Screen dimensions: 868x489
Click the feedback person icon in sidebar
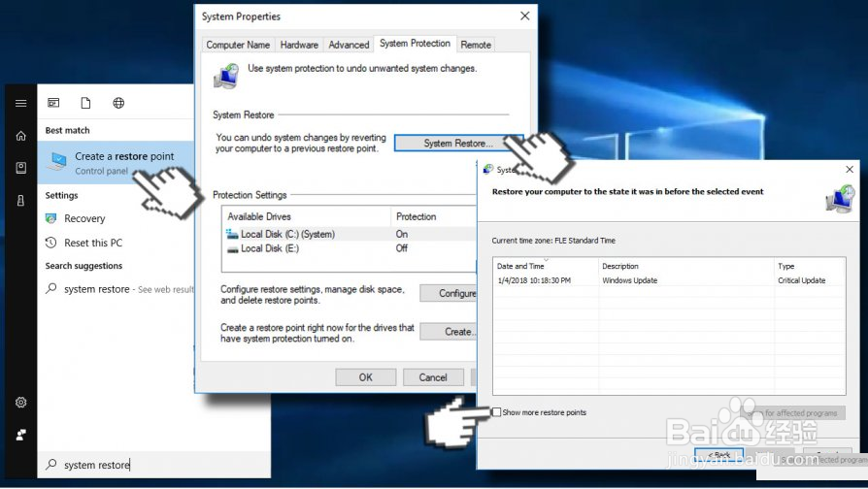click(x=21, y=435)
